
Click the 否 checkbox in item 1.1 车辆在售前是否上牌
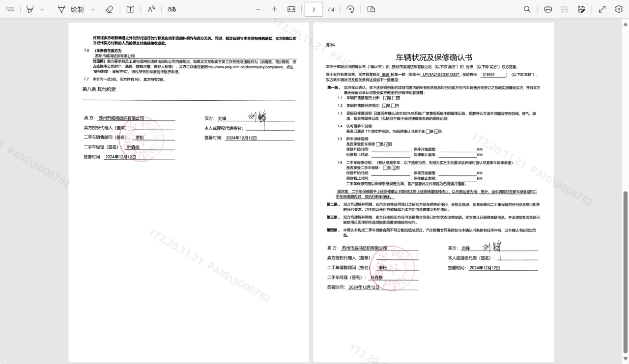pos(394,98)
